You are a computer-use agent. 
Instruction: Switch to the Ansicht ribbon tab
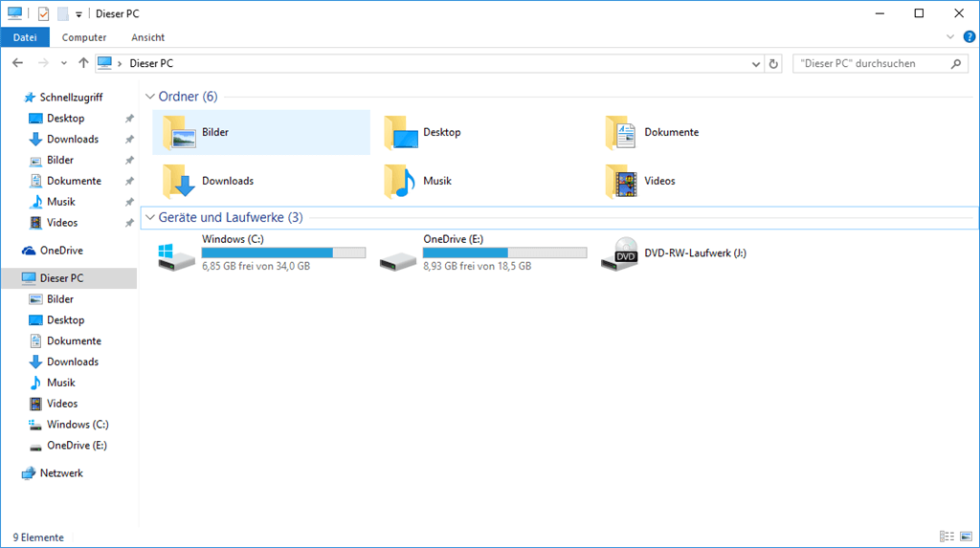(148, 37)
